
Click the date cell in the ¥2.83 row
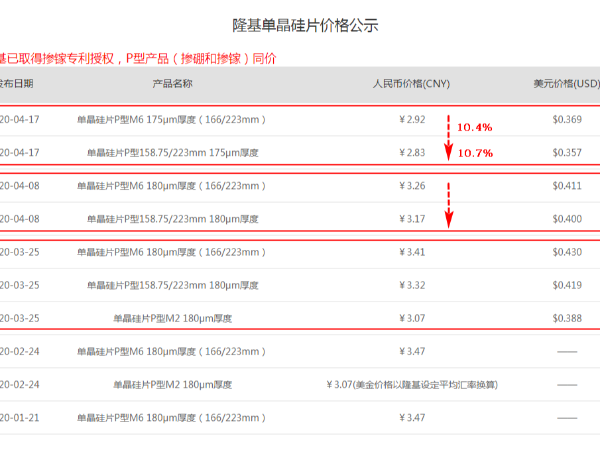pos(20,153)
